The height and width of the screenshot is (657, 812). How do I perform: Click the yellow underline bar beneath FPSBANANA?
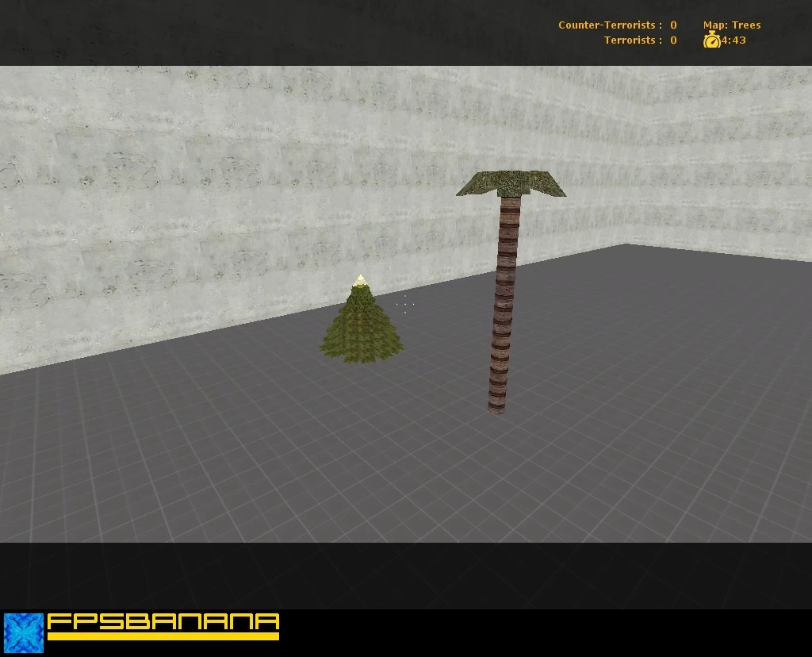click(x=163, y=636)
